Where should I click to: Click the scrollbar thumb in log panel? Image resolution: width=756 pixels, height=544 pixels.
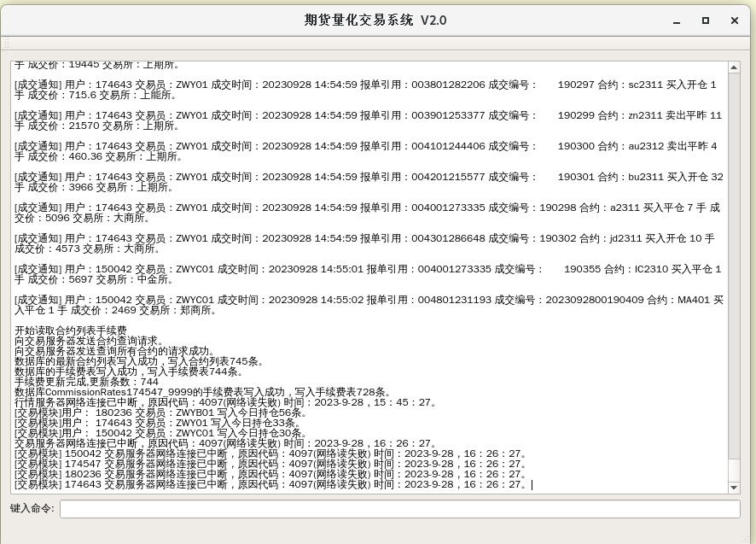(734, 470)
